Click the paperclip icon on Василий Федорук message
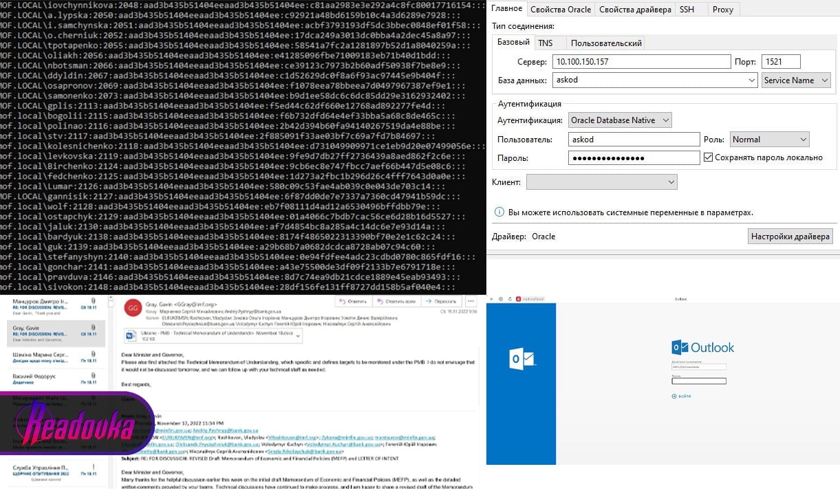Screen dimensions: 840x504 click(93, 376)
